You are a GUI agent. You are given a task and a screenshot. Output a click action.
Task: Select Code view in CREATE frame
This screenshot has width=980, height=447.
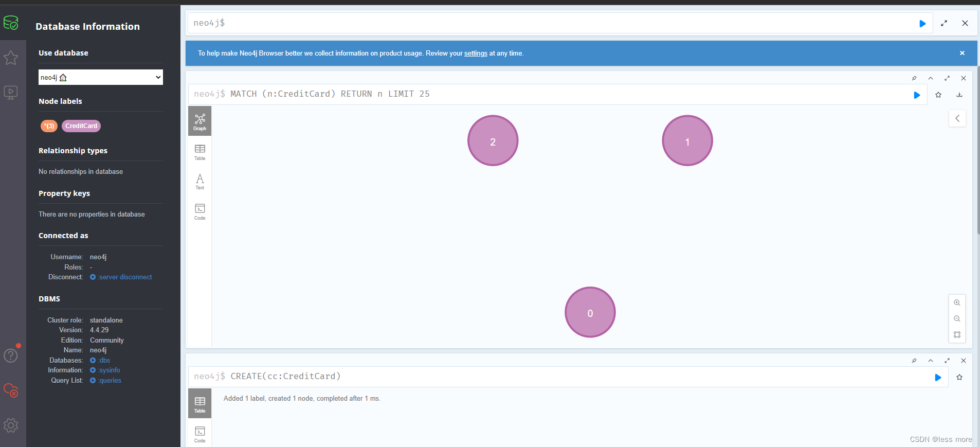(200, 434)
